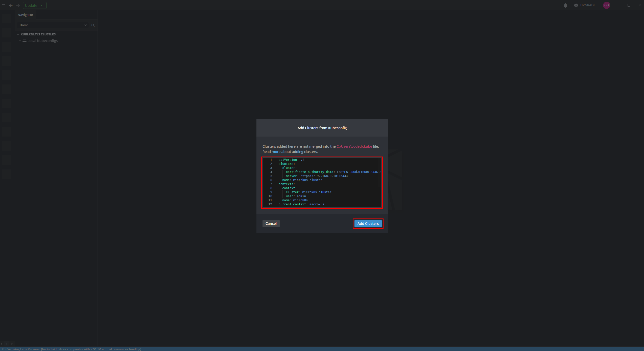Cancel the Add Clusters dialog

271,224
